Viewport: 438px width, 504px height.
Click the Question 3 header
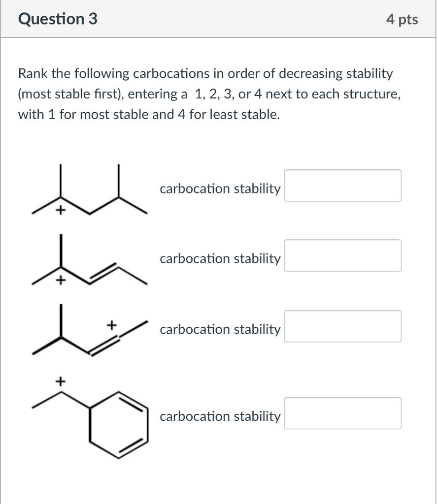click(56, 19)
